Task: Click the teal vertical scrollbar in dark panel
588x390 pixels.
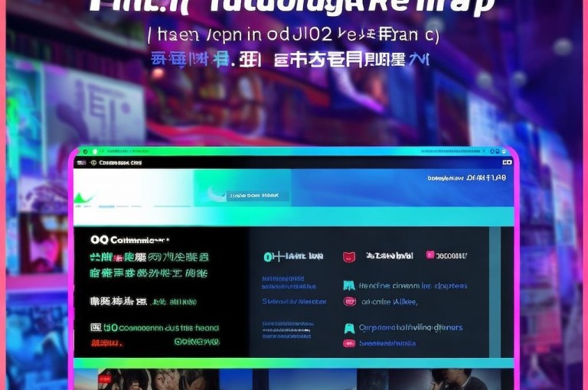Action: coord(495,291)
